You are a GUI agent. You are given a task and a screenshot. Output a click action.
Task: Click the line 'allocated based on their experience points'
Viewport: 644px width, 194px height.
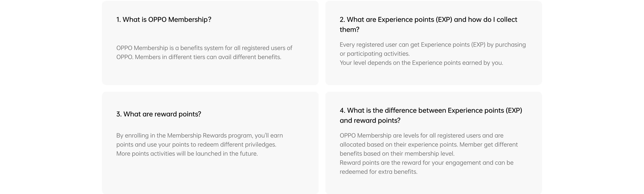[428, 145]
